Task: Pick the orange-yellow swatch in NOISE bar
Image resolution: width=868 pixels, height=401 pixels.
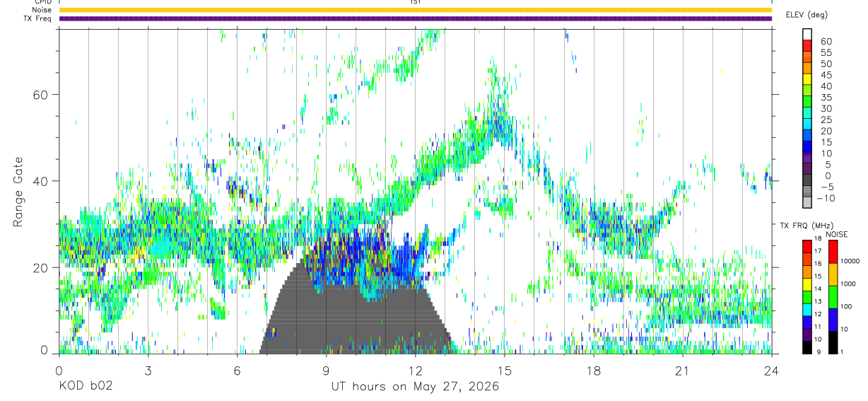Action: click(x=833, y=274)
